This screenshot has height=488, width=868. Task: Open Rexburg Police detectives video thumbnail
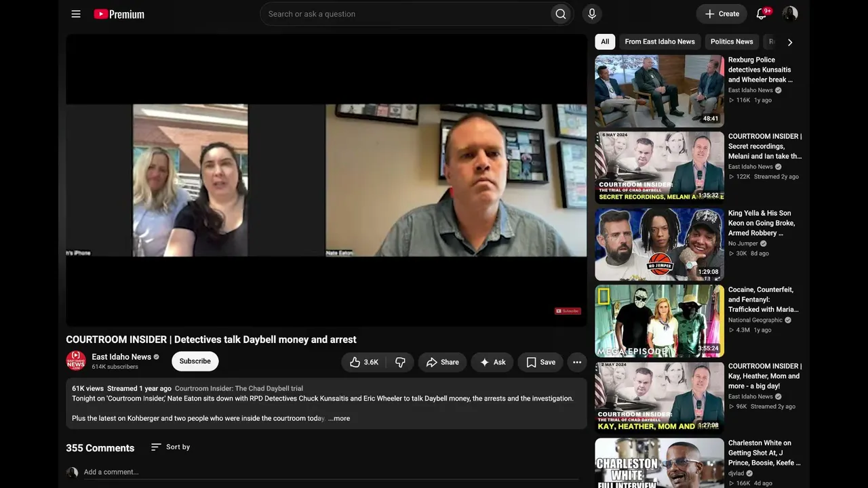click(659, 91)
